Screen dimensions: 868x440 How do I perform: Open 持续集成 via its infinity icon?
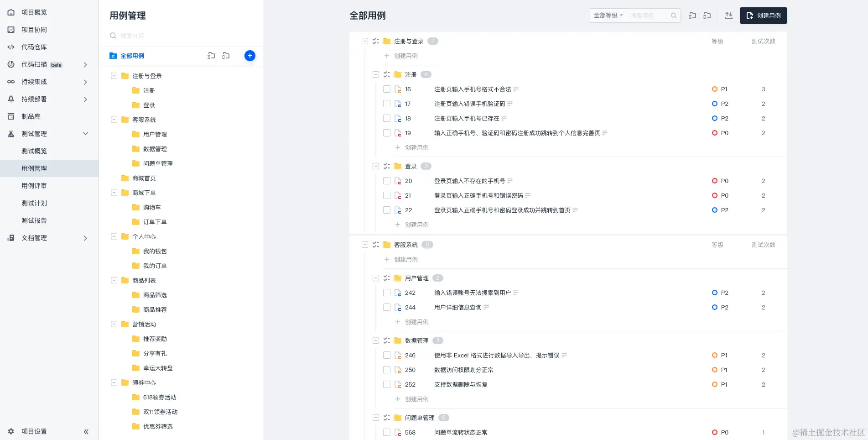11,82
